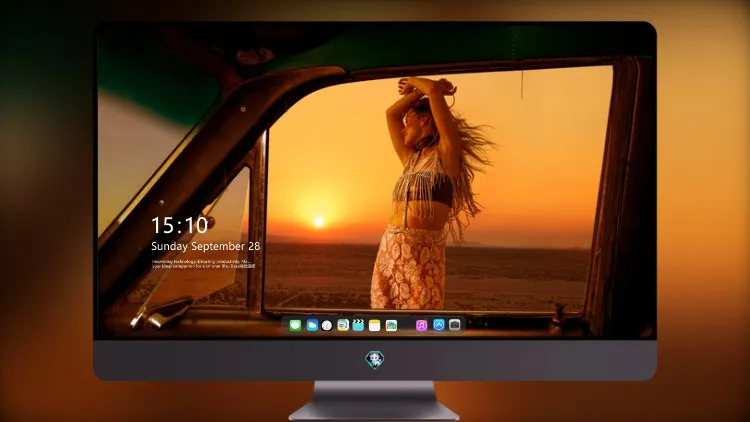Launch the pink Music app in the dock
This screenshot has width=750, height=422.
(x=421, y=325)
